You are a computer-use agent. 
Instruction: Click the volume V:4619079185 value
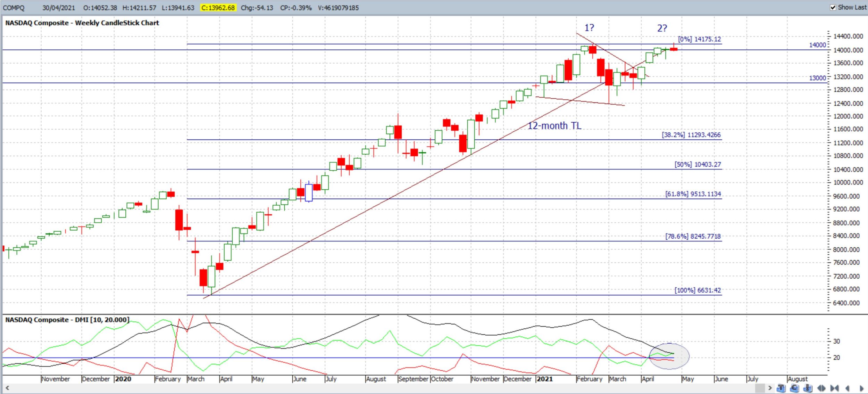(x=338, y=8)
